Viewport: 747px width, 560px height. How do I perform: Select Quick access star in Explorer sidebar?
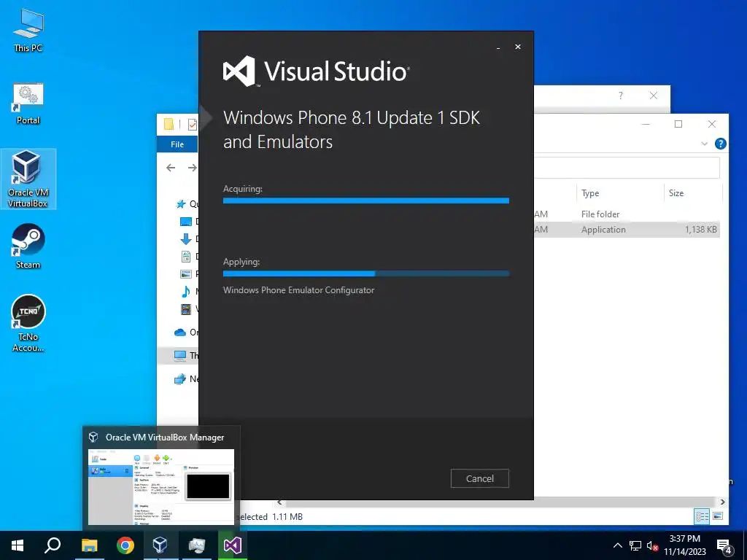pos(181,204)
